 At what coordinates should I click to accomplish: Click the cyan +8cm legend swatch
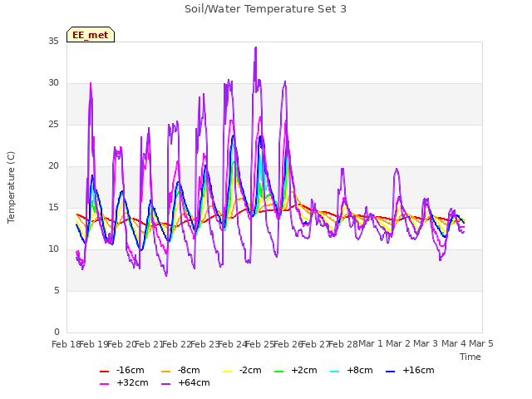point(334,372)
